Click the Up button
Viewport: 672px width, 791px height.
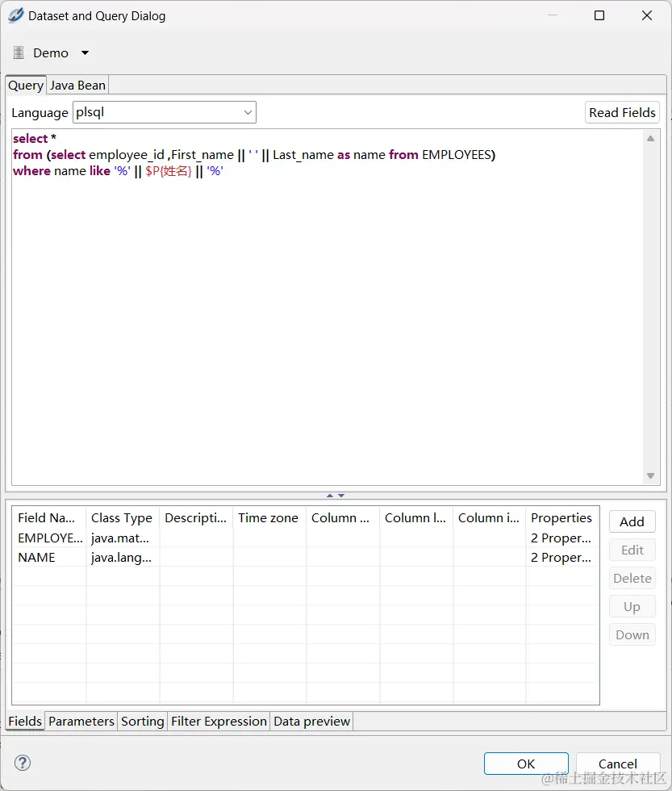pos(632,606)
